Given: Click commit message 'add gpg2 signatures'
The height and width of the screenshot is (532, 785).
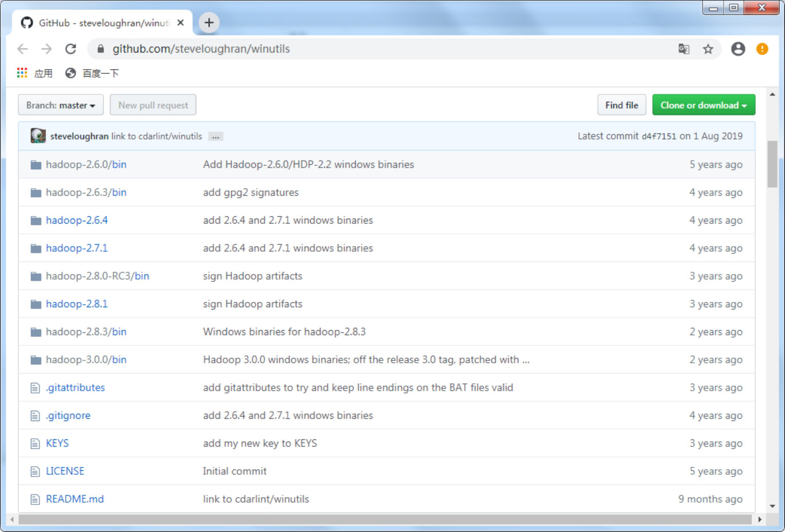Looking at the screenshot, I should point(251,193).
